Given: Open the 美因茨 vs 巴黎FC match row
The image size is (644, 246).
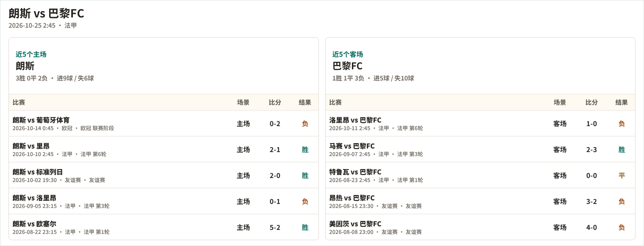Looking at the screenshot, I should coord(480,227).
